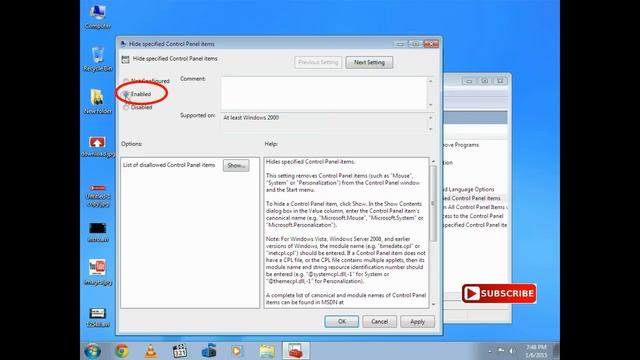
Task: Open the Computer desktop icon
Action: [98, 17]
